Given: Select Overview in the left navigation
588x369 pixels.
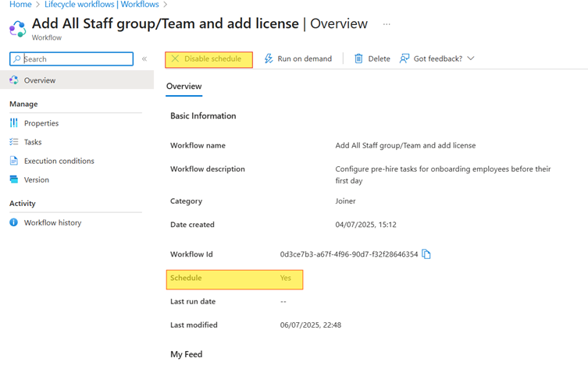Looking at the screenshot, I should pos(40,80).
